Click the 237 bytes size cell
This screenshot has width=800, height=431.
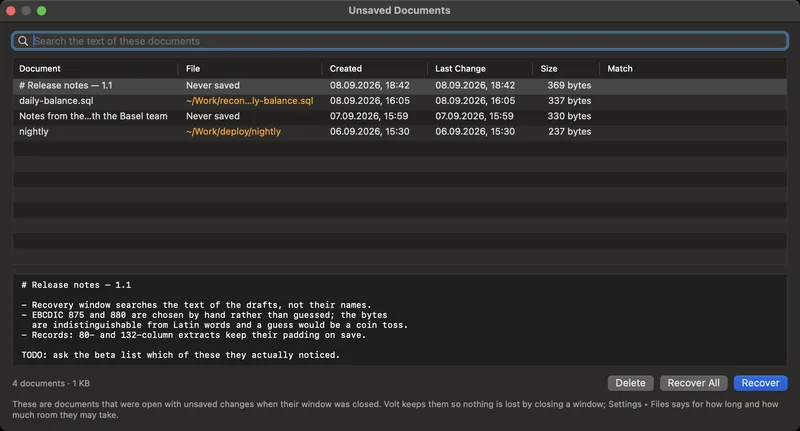(x=569, y=131)
